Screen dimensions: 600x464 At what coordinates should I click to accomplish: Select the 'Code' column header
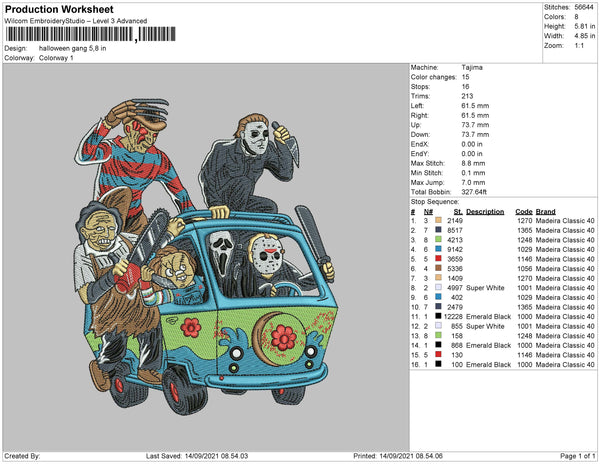click(523, 212)
